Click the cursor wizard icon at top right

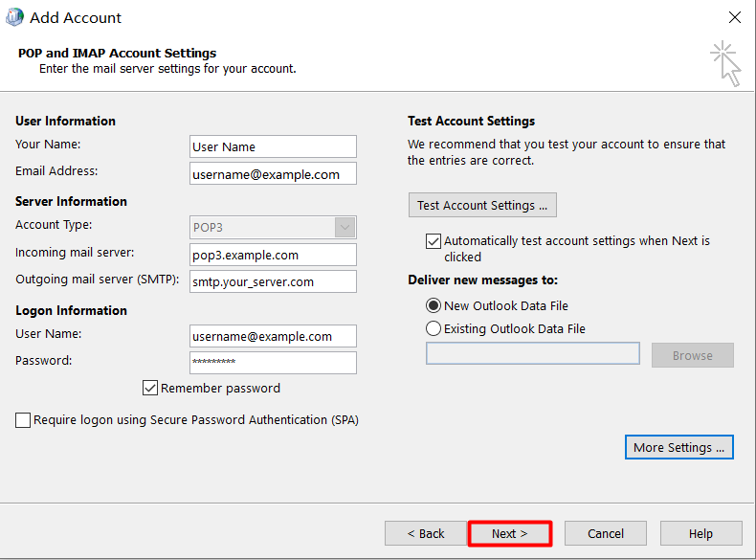pyautogui.click(x=726, y=63)
